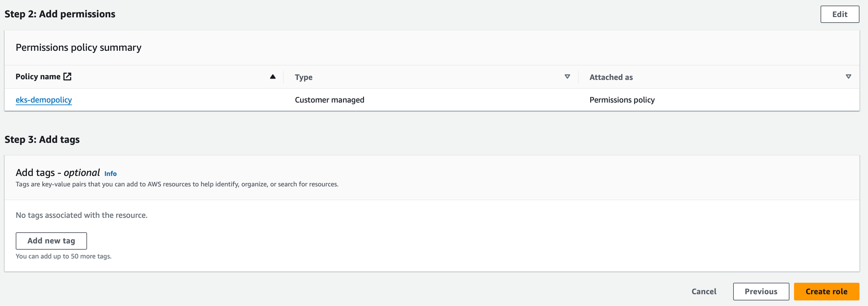
Task: Click the Add new tag button
Action: pos(51,240)
